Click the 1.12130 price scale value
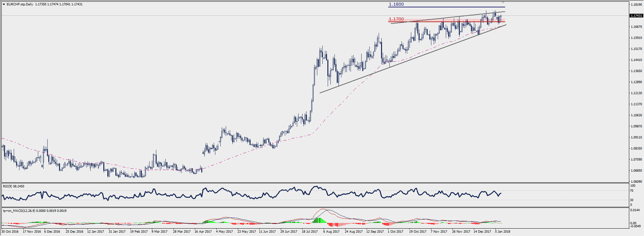Screen dimensions: 644x236 [x=636, y=93]
